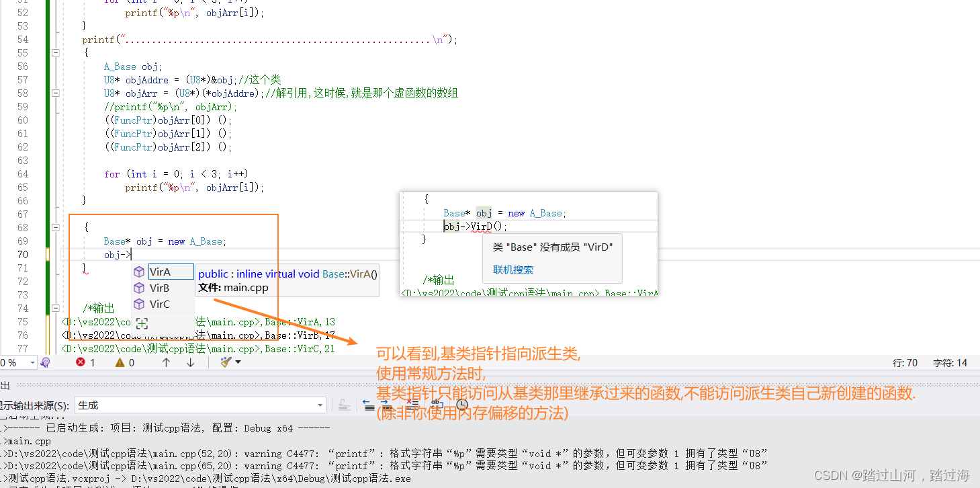This screenshot has height=488, width=980.
Task: Toggle word wrap in the output panel
Action: (x=436, y=405)
